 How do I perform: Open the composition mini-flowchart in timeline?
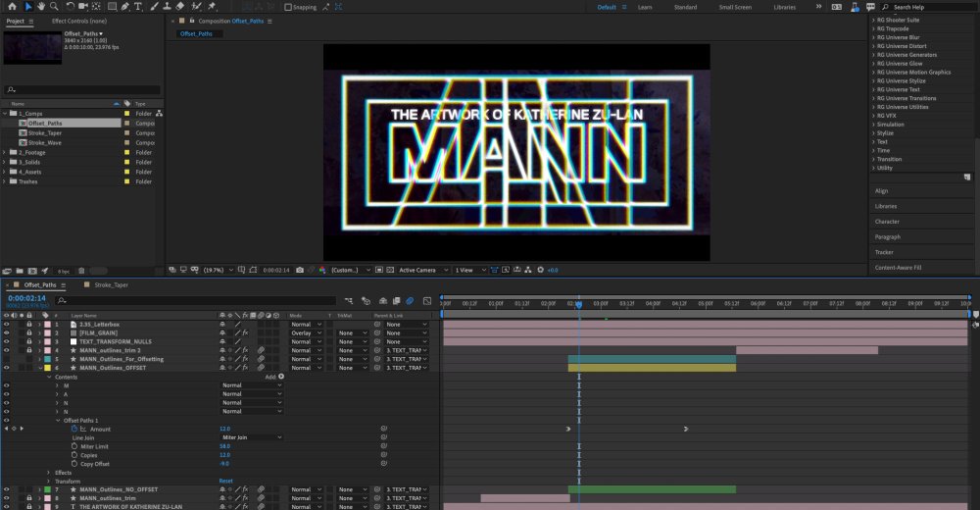348,301
